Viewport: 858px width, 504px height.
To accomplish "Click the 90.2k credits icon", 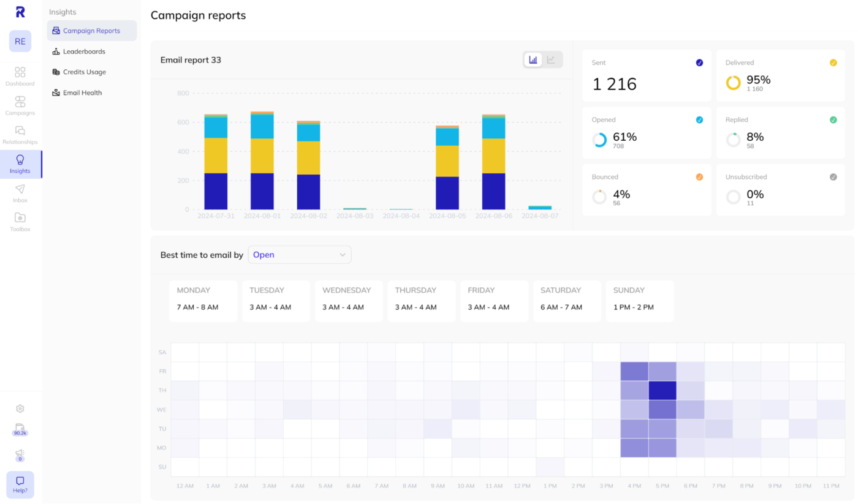I will [20, 429].
